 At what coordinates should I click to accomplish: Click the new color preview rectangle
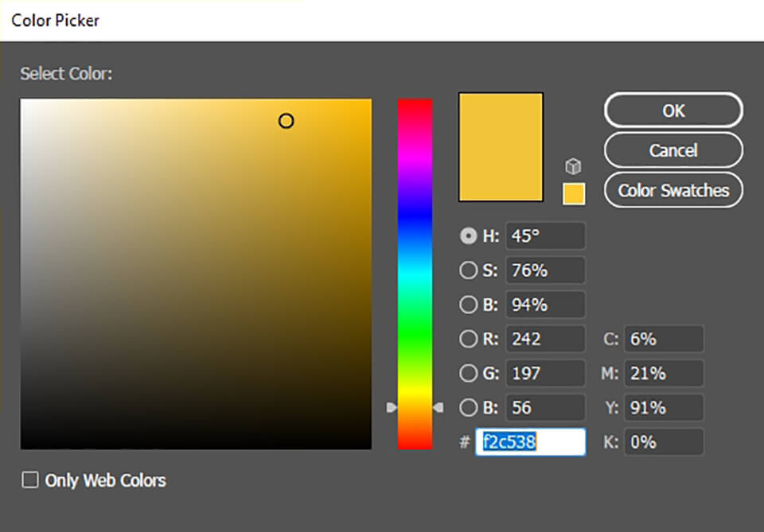coord(501,146)
